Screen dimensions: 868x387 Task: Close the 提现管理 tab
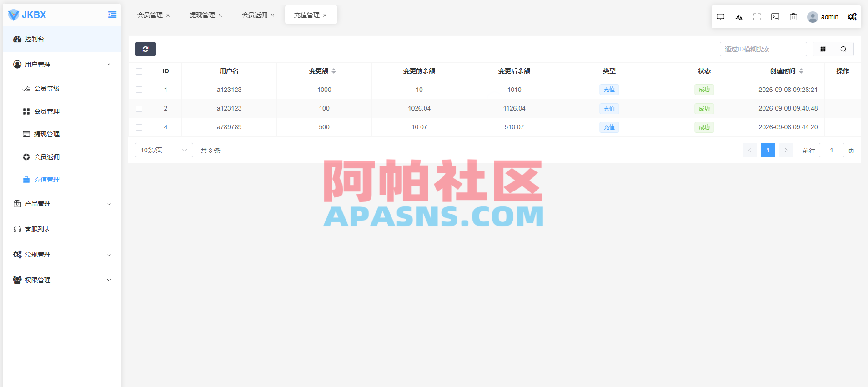click(x=220, y=15)
